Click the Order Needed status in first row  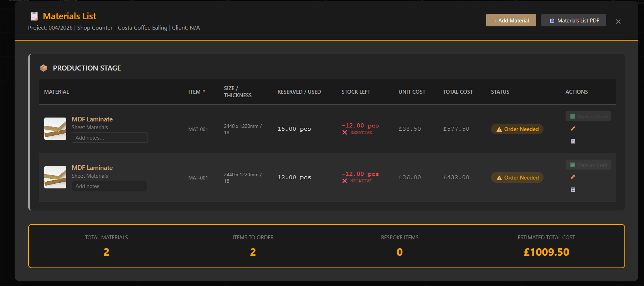[x=517, y=129]
